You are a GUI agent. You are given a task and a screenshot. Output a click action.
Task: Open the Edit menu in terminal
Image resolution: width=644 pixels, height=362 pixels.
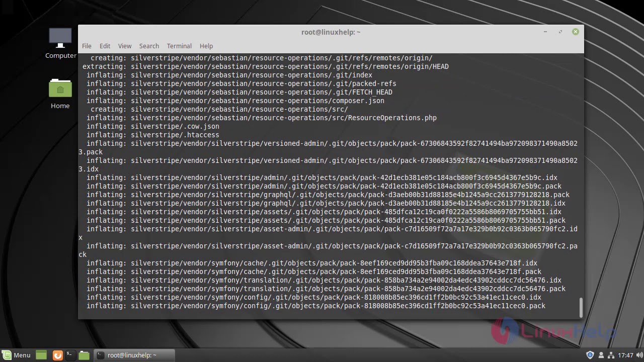[105, 46]
